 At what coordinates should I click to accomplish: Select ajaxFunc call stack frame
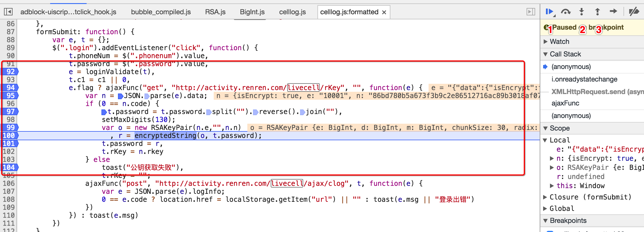(565, 103)
